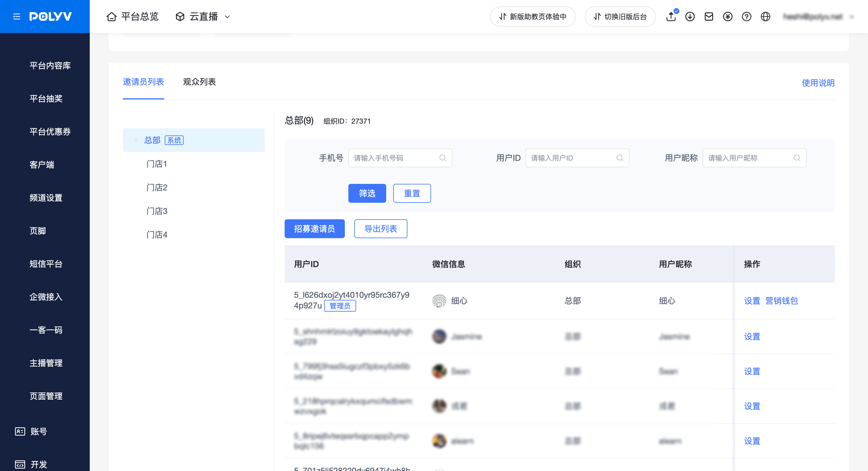The height and width of the screenshot is (471, 868).
Task: Click the 总部(9) heading
Action: (299, 120)
